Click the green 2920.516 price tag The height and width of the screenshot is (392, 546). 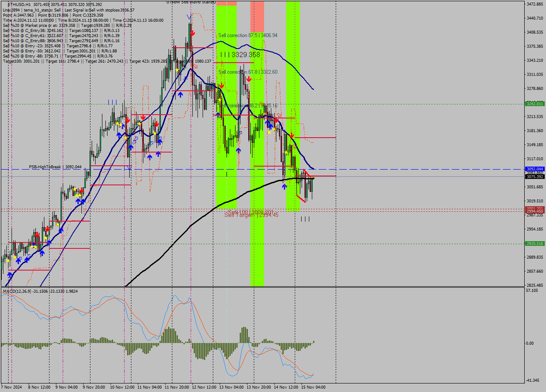coord(535,244)
